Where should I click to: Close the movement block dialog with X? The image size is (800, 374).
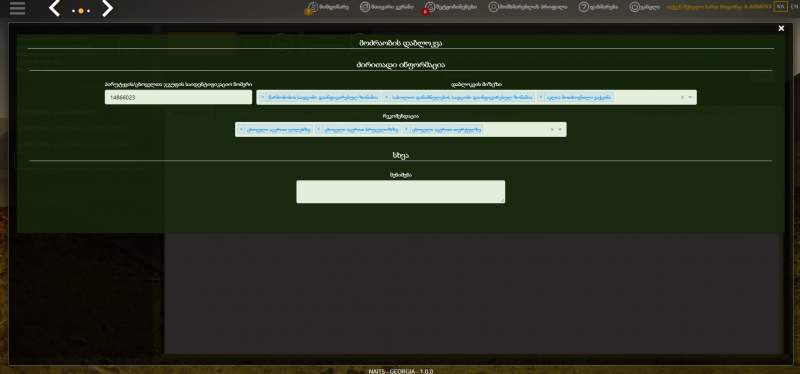pos(781,29)
